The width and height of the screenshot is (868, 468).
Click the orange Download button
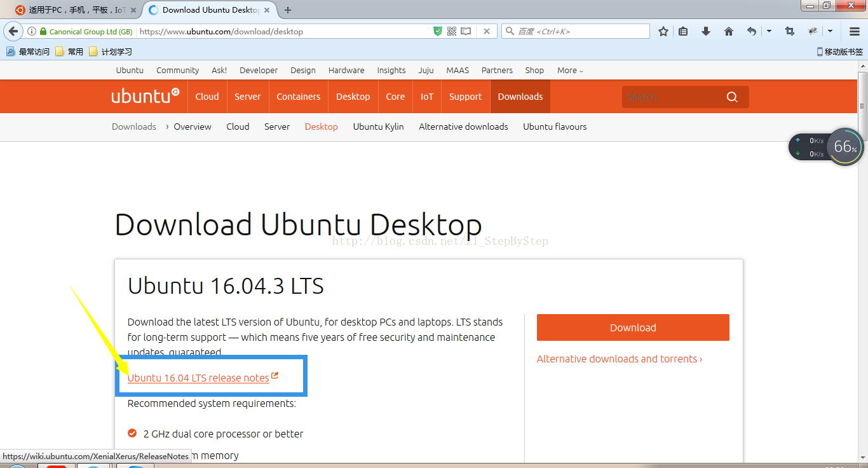pyautogui.click(x=633, y=327)
